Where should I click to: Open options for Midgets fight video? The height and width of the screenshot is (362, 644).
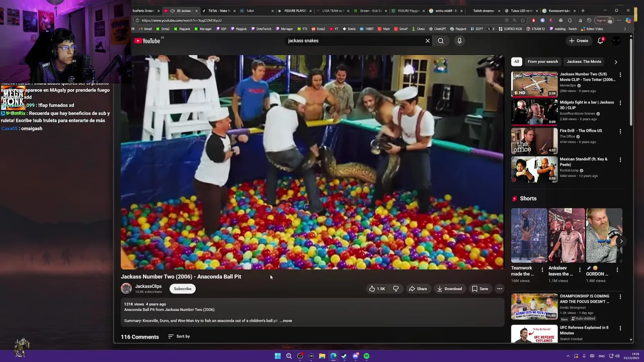coord(620,103)
